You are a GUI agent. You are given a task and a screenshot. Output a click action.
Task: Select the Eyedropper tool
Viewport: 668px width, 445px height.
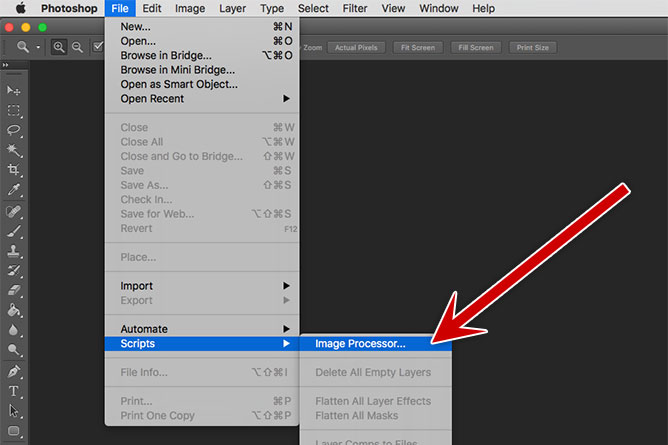pos(14,190)
